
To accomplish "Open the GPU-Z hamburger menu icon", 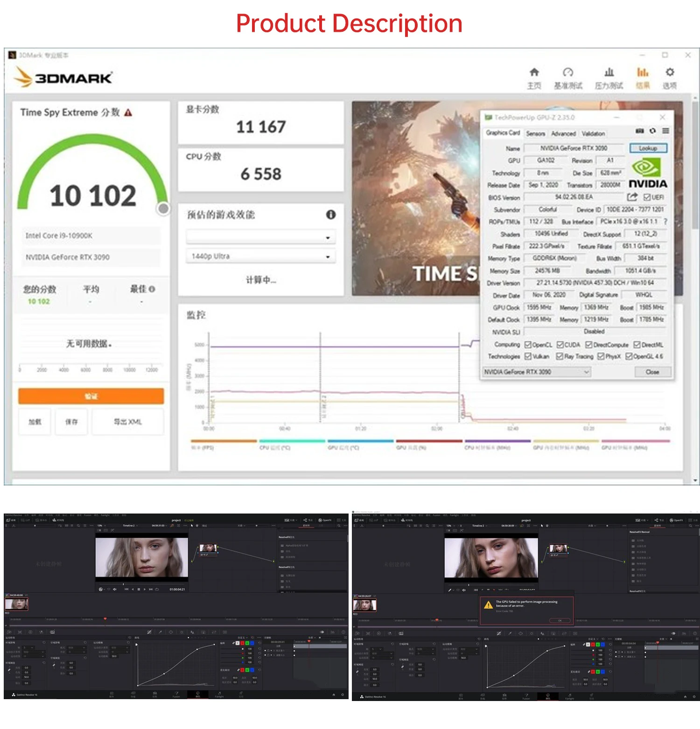I will (665, 131).
